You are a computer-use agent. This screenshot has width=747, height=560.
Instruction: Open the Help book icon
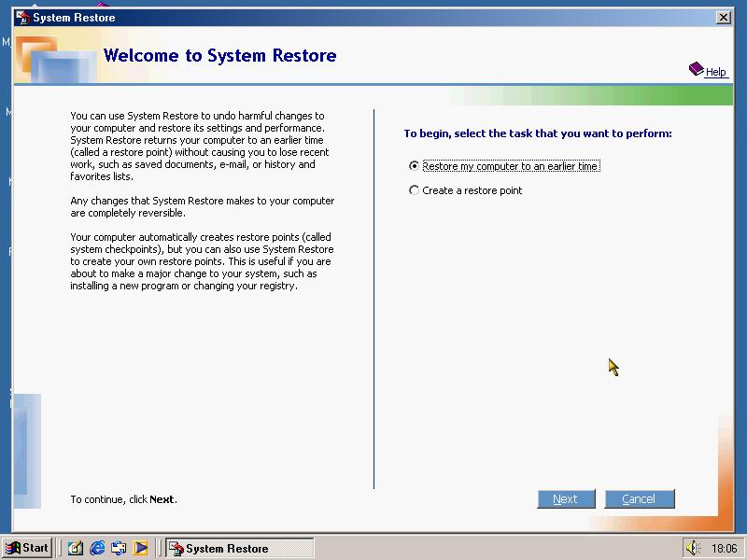(x=697, y=70)
